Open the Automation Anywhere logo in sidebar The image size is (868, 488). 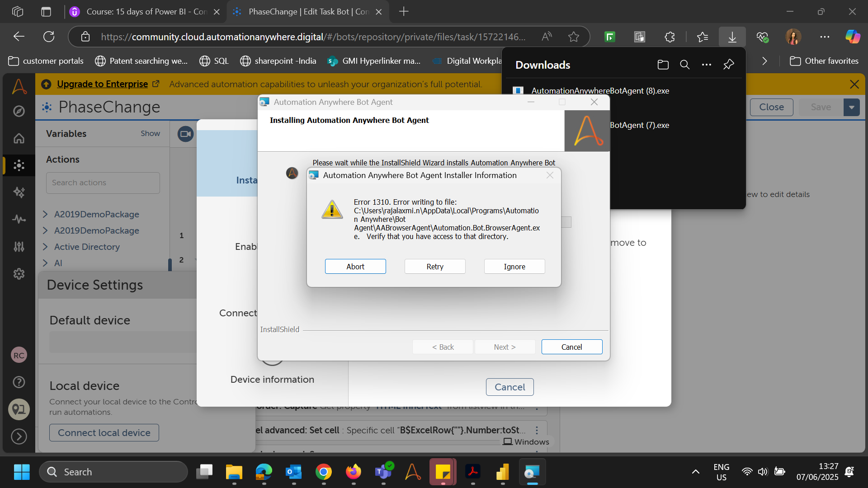click(19, 86)
